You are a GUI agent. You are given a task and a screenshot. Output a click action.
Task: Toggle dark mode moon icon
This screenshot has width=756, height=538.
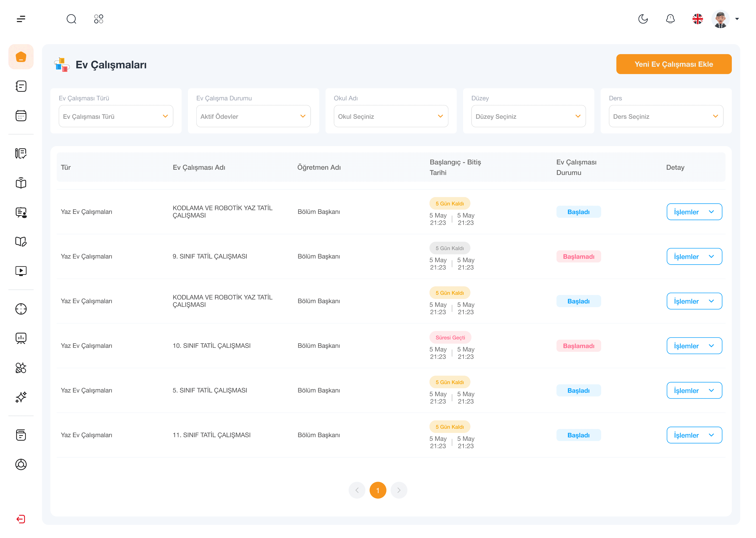tap(643, 19)
